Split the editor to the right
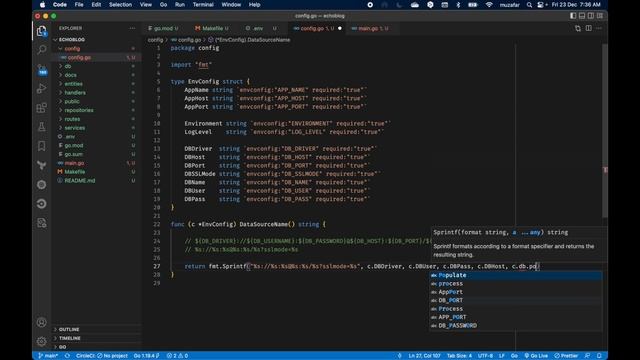The height and width of the screenshot is (360, 640). pyautogui.click(x=589, y=28)
